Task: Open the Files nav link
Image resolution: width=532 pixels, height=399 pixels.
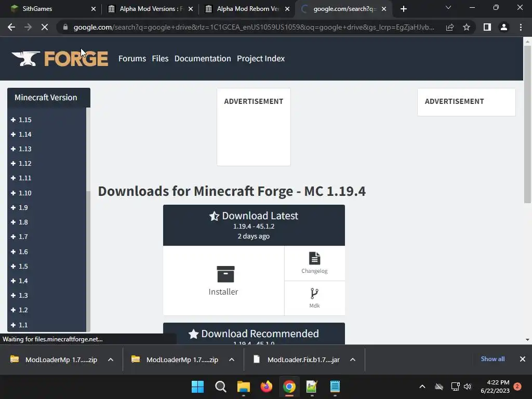Action: (160, 59)
